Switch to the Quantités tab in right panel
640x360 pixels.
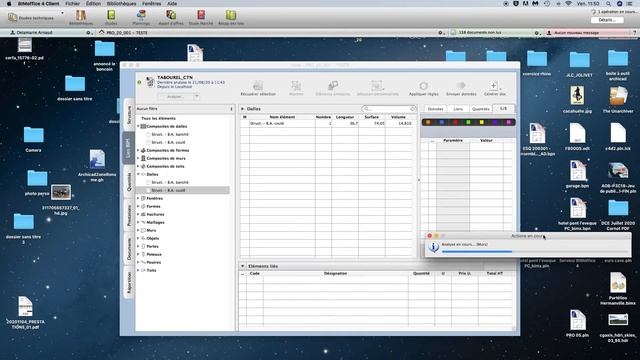480,109
